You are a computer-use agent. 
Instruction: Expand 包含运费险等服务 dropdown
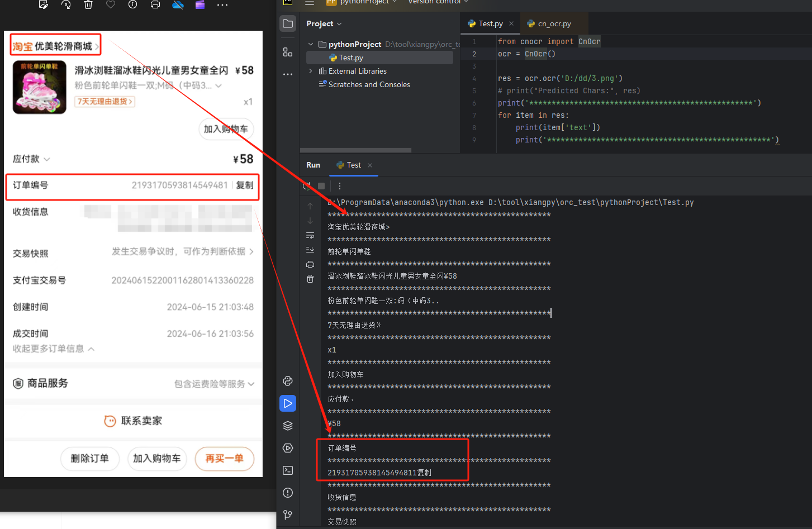tap(215, 384)
